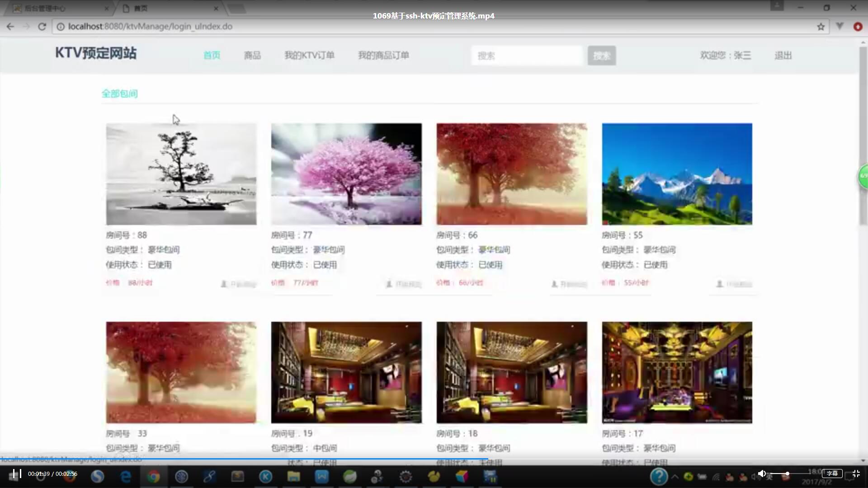Click 退出 to log out
The width and height of the screenshot is (868, 488).
coord(783,55)
